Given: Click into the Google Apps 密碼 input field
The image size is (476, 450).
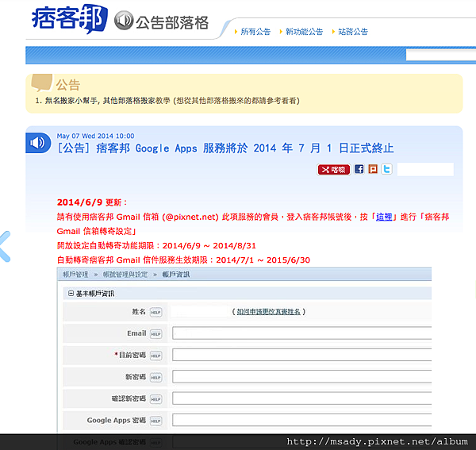Looking at the screenshot, I should [x=301, y=420].
